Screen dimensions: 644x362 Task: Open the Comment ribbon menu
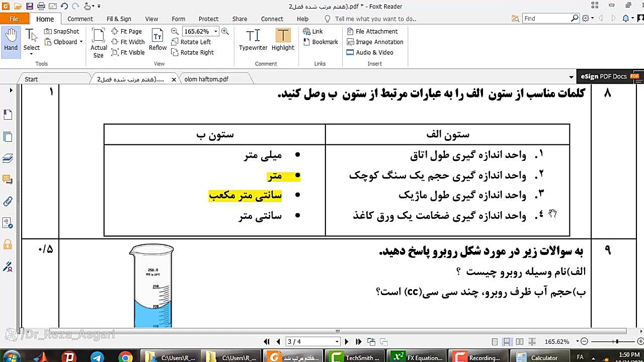coord(80,19)
